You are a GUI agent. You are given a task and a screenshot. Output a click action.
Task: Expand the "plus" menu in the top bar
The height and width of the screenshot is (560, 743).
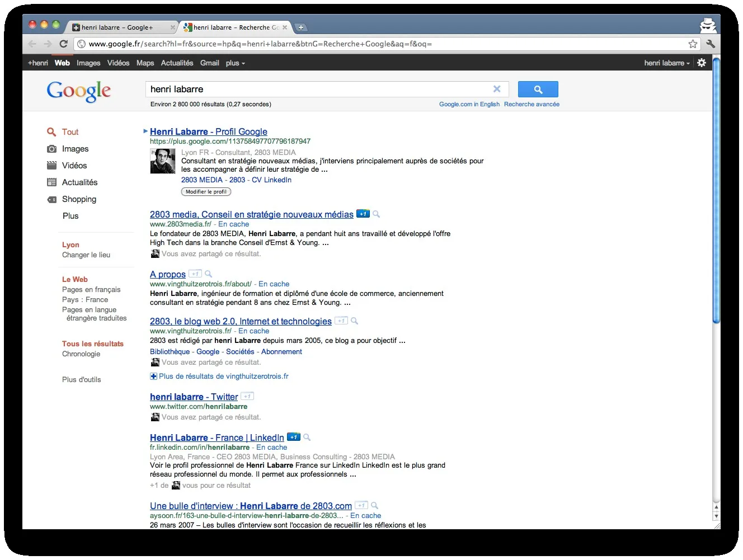coord(236,63)
